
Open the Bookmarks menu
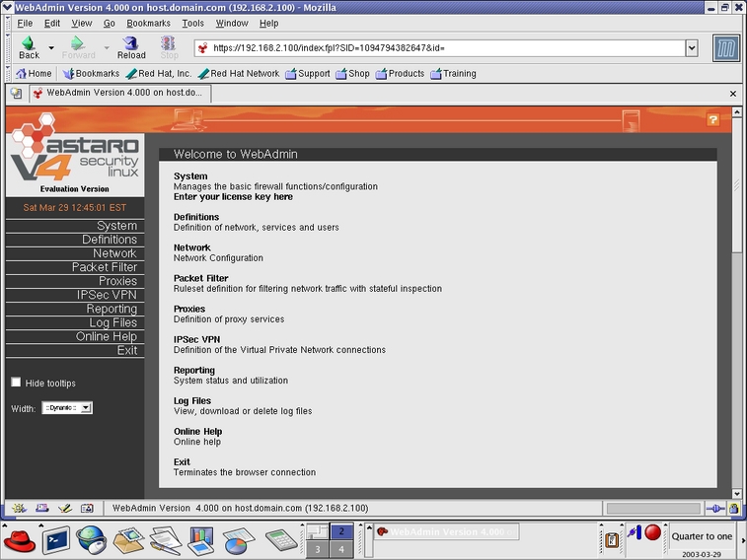148,23
